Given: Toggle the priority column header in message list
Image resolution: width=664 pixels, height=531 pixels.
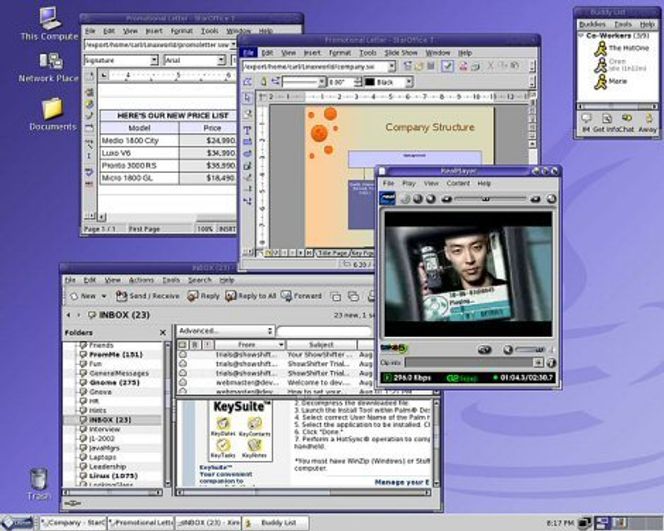Looking at the screenshot, I should [x=208, y=345].
